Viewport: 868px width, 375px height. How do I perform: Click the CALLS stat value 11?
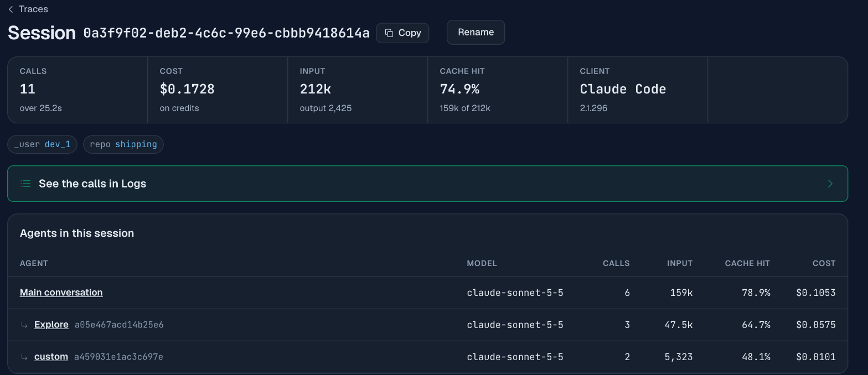coord(27,89)
